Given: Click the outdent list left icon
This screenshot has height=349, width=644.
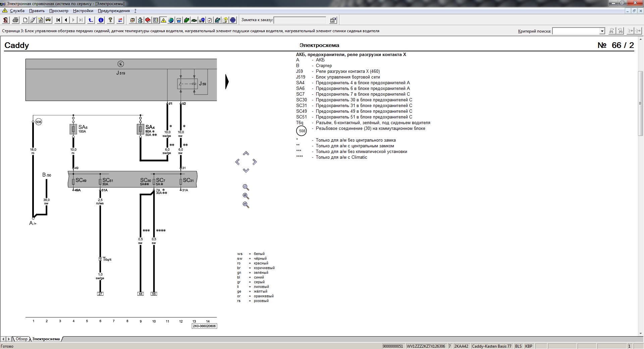Looking at the screenshot, I should coord(631,31).
